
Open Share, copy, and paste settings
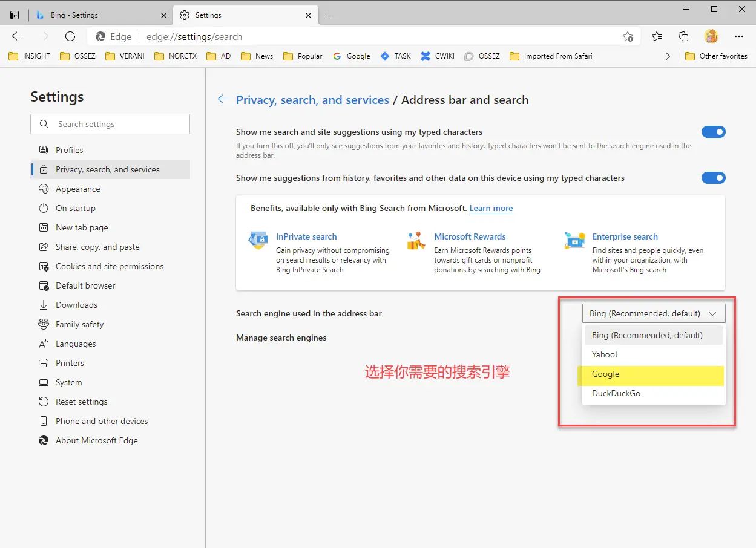(x=110, y=247)
